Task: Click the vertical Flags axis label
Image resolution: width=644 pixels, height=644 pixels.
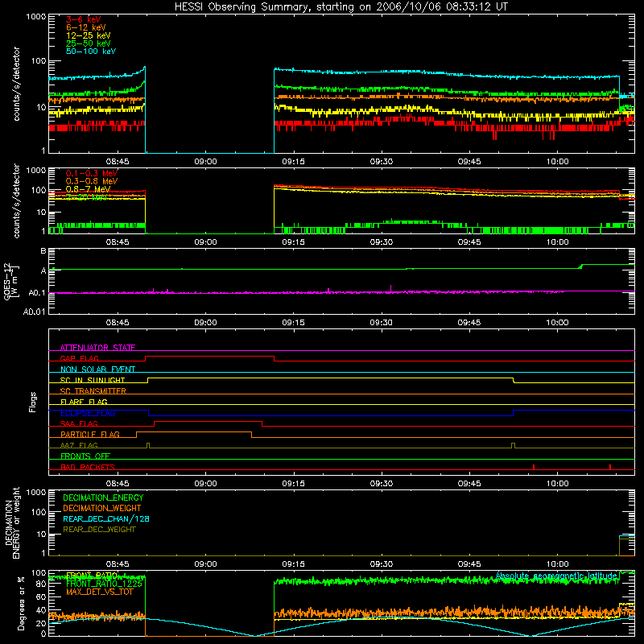Action: click(x=33, y=402)
